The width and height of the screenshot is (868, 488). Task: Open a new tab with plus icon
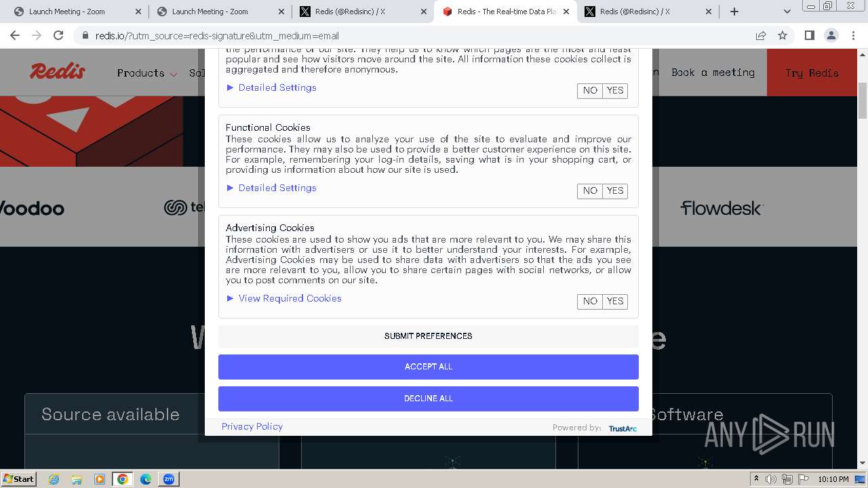point(734,12)
